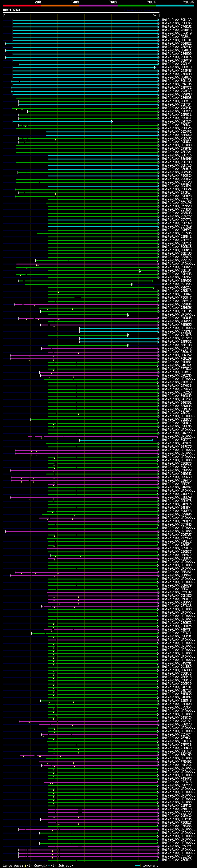
Task: Select hit UniRef100_Q9AU15
Action: coord(176,57)
